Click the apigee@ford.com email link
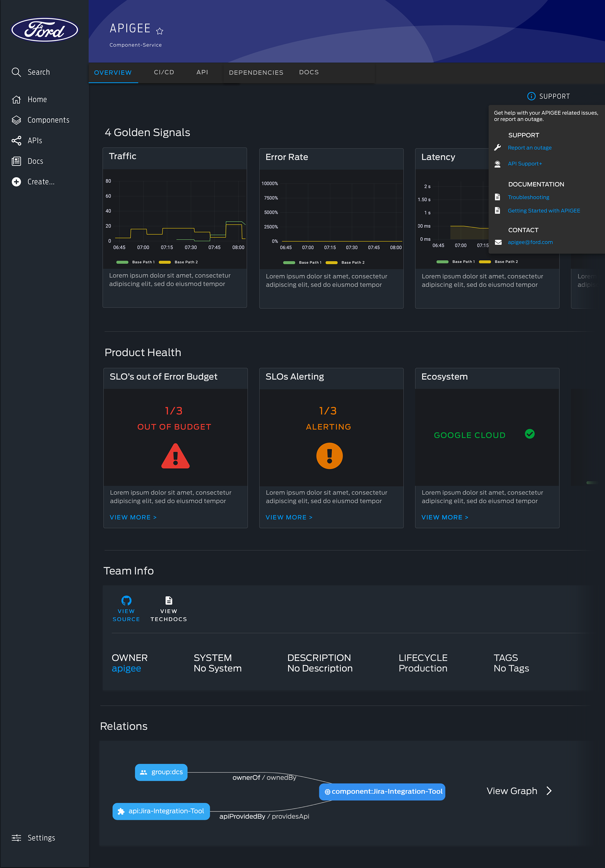The image size is (605, 868). click(530, 242)
